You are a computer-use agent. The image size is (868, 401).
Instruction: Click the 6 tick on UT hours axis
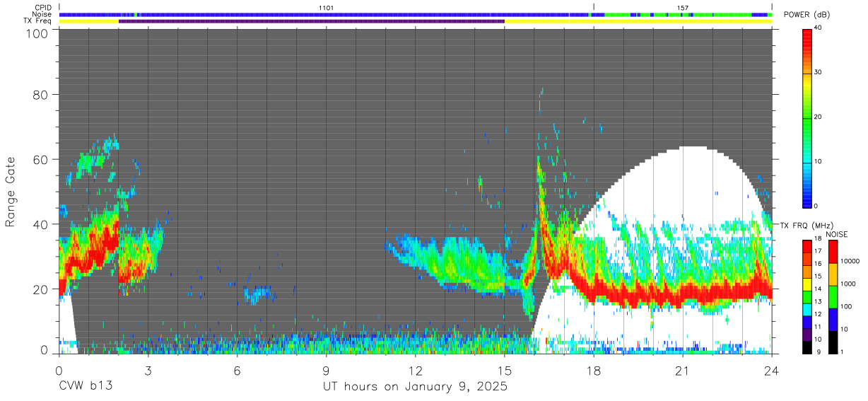pos(237,370)
